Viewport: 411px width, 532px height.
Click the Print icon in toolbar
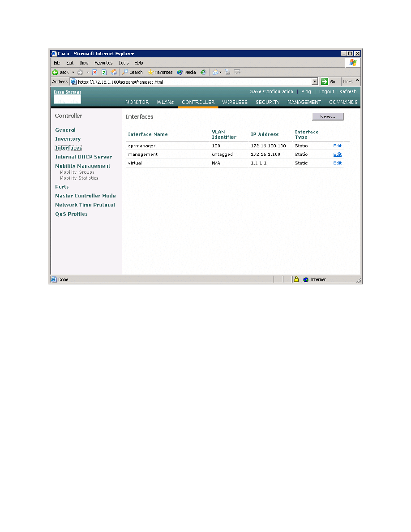[x=227, y=72]
